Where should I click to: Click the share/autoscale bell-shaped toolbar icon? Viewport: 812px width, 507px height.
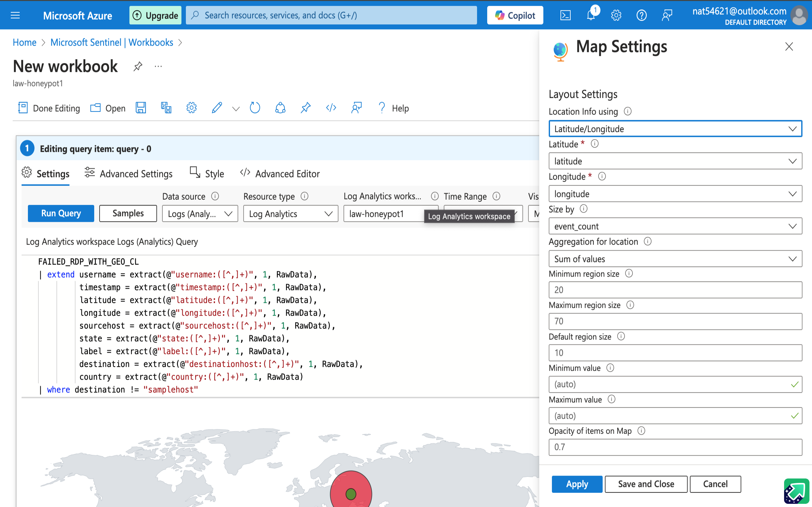(x=280, y=108)
